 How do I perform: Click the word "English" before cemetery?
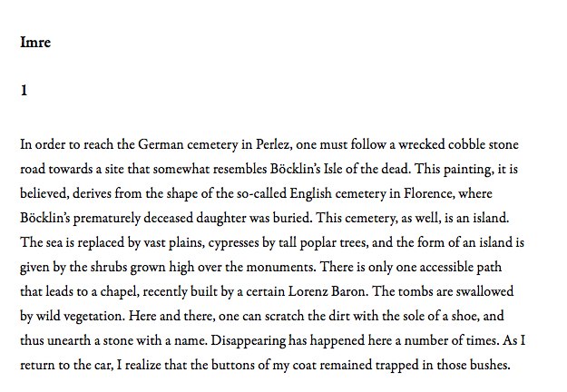coord(310,193)
